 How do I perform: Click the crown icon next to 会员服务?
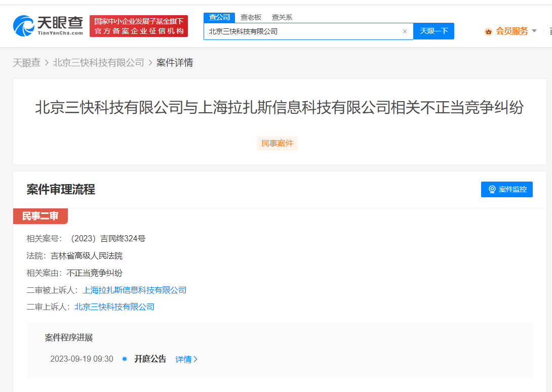point(488,32)
